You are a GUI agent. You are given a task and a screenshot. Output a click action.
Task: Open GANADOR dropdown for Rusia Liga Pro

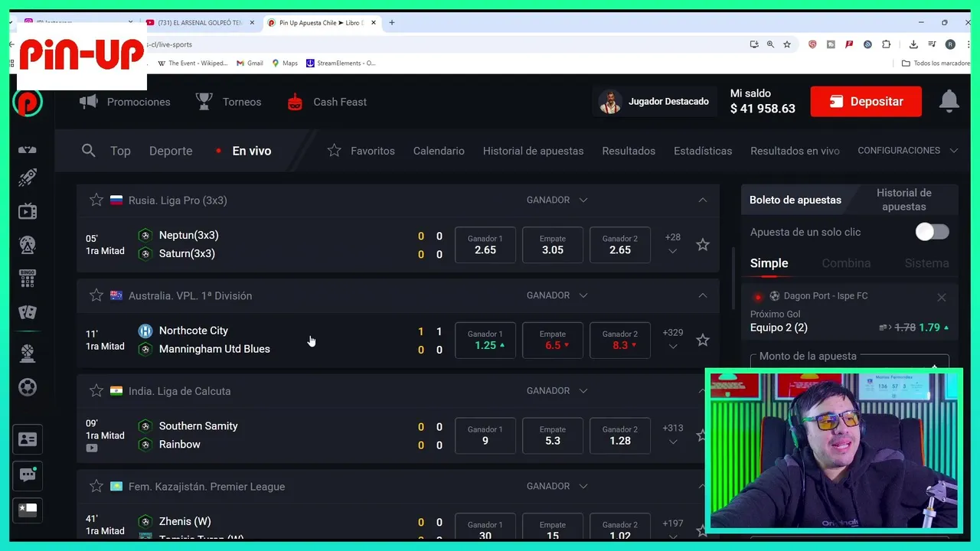(x=557, y=200)
